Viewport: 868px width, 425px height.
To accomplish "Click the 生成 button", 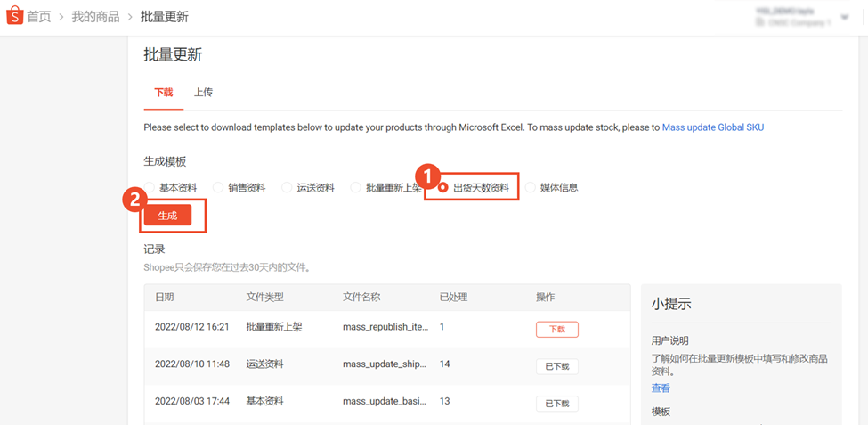I will click(x=167, y=216).
